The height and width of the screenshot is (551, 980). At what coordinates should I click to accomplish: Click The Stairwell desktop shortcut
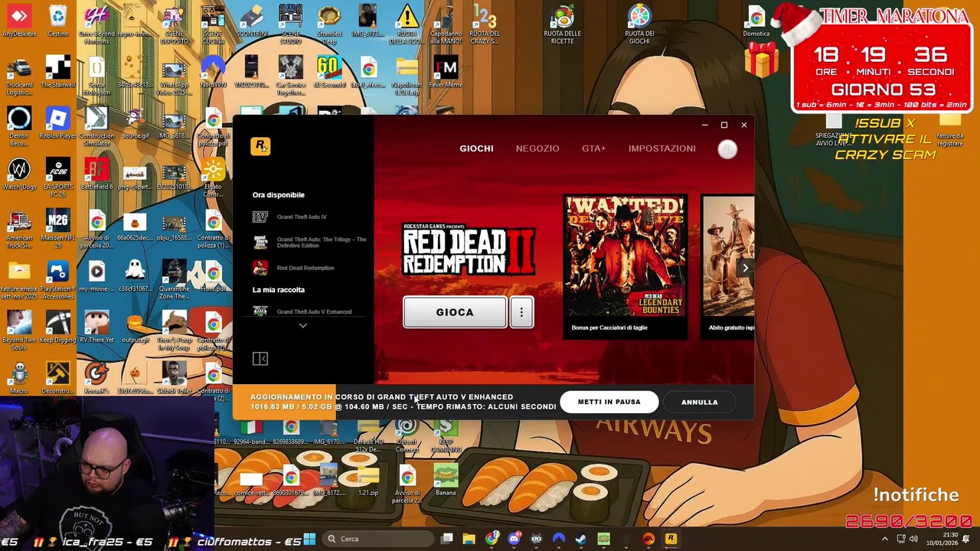58,73
